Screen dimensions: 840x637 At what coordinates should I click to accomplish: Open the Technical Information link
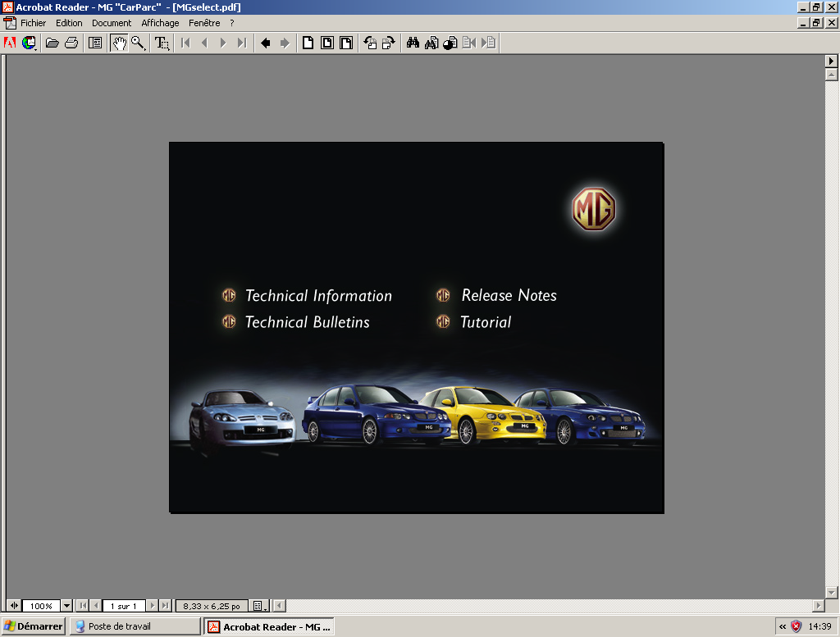point(319,295)
